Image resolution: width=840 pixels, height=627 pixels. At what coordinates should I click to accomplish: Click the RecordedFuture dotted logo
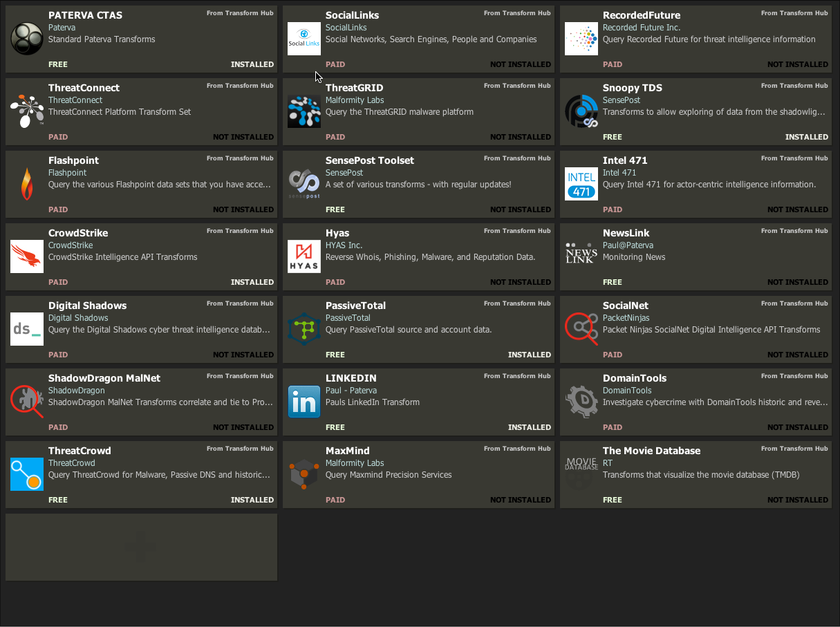pyautogui.click(x=582, y=39)
